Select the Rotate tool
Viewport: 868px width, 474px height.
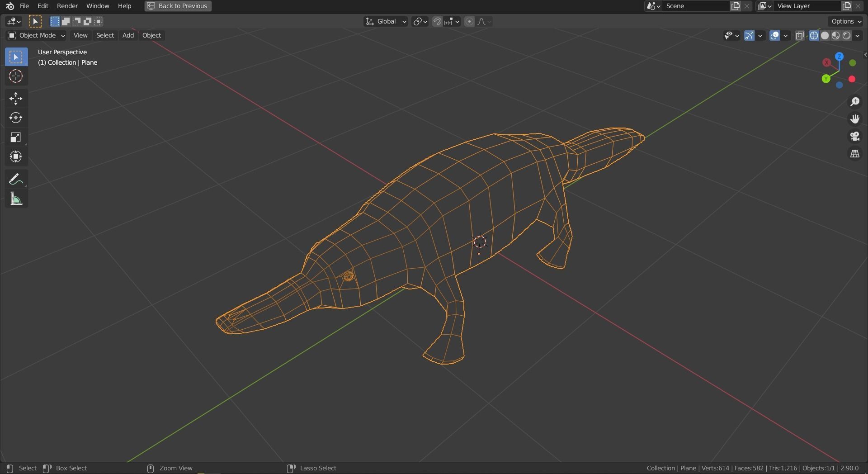16,118
